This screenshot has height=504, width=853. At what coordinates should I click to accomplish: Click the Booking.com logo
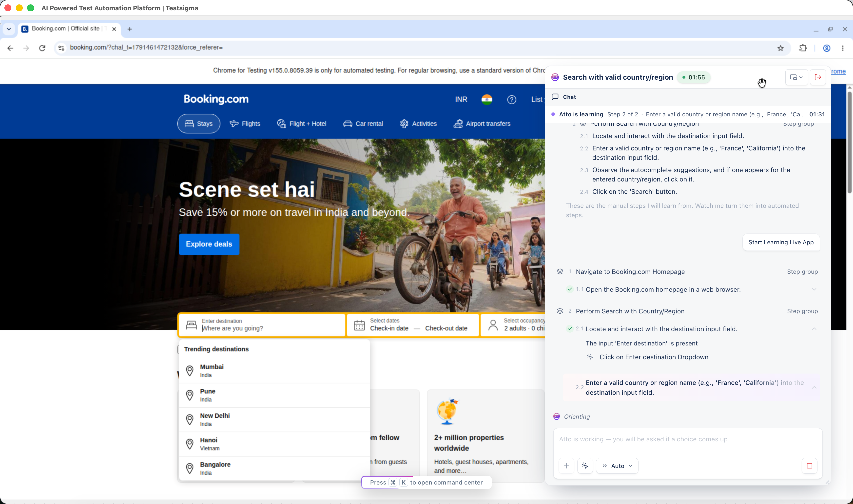pos(216,99)
